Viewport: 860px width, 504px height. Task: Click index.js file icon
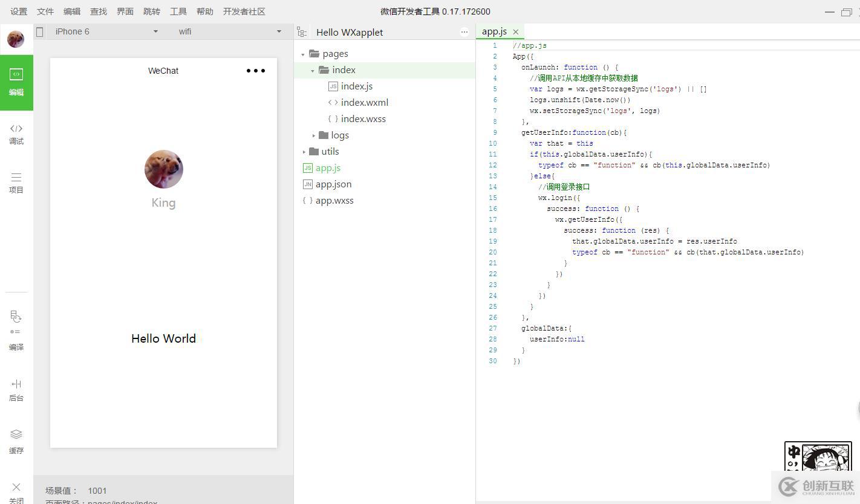coord(333,86)
